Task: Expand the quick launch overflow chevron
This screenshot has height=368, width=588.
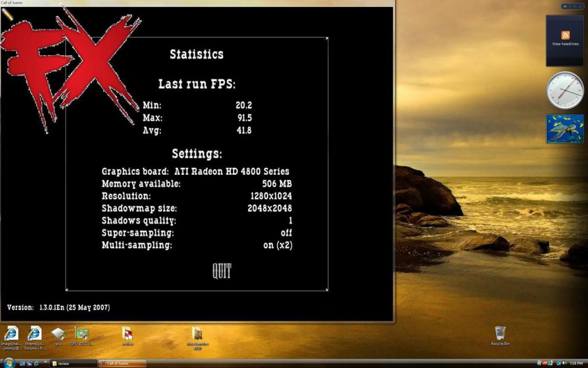Action: click(x=45, y=362)
